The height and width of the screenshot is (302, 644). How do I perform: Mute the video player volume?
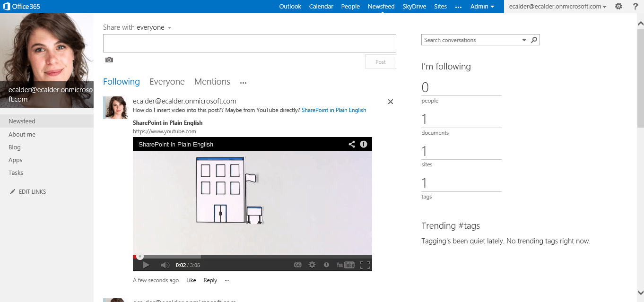(165, 265)
